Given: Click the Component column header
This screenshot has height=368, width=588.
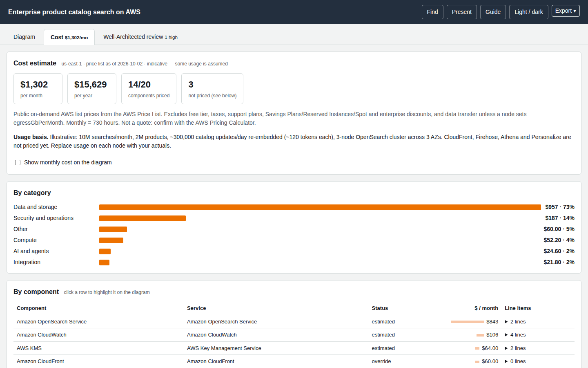Looking at the screenshot, I should tap(31, 308).
